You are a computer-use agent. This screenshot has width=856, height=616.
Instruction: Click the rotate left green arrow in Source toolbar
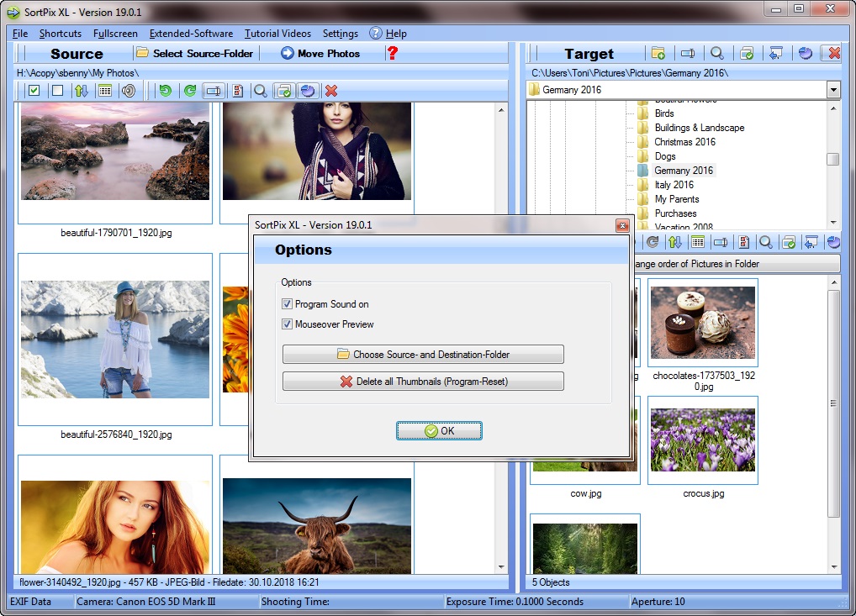166,91
